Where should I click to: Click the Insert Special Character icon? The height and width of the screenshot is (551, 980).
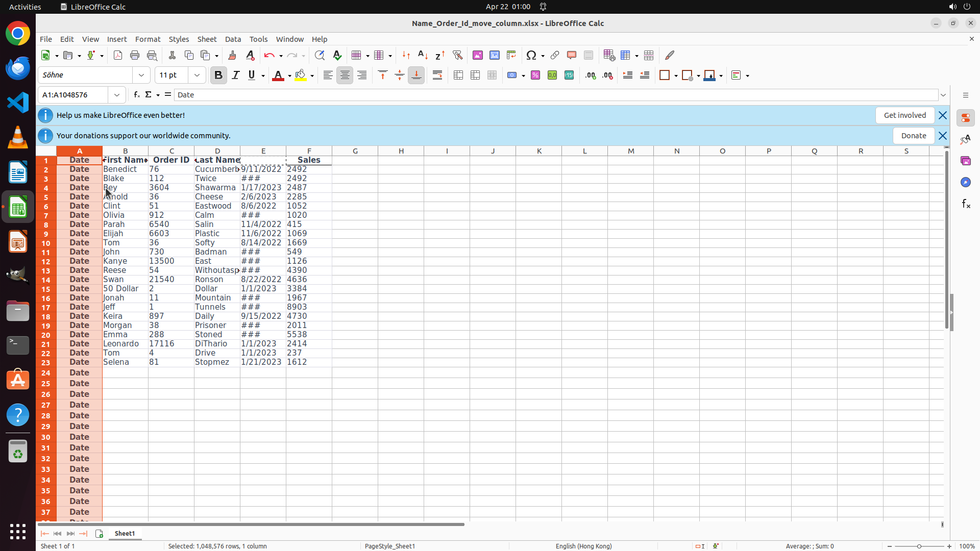531,55
